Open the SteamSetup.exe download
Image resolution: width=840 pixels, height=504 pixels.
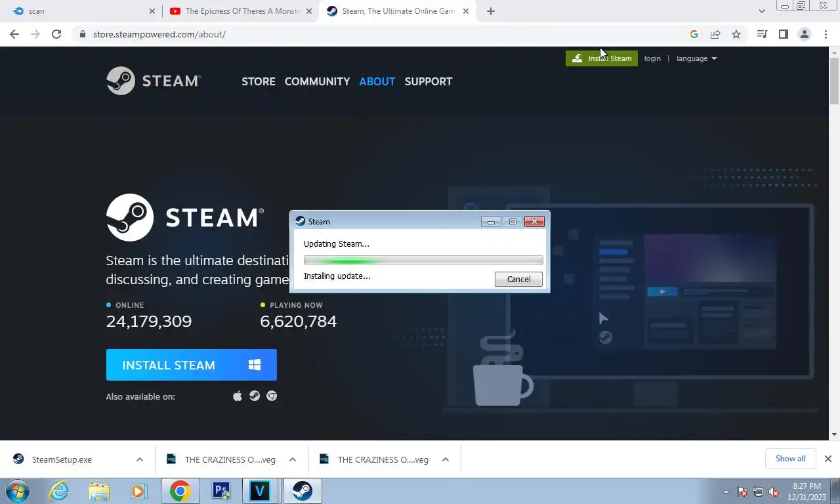coord(62,459)
